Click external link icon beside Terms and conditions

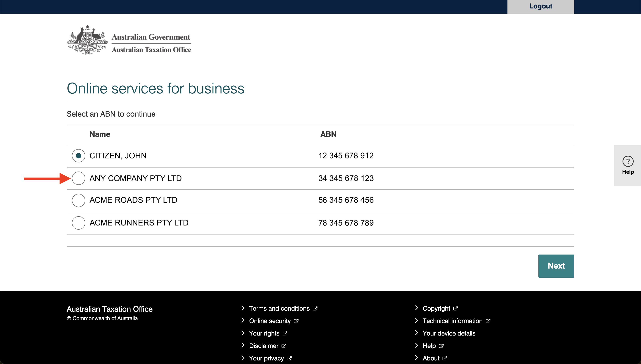point(315,309)
